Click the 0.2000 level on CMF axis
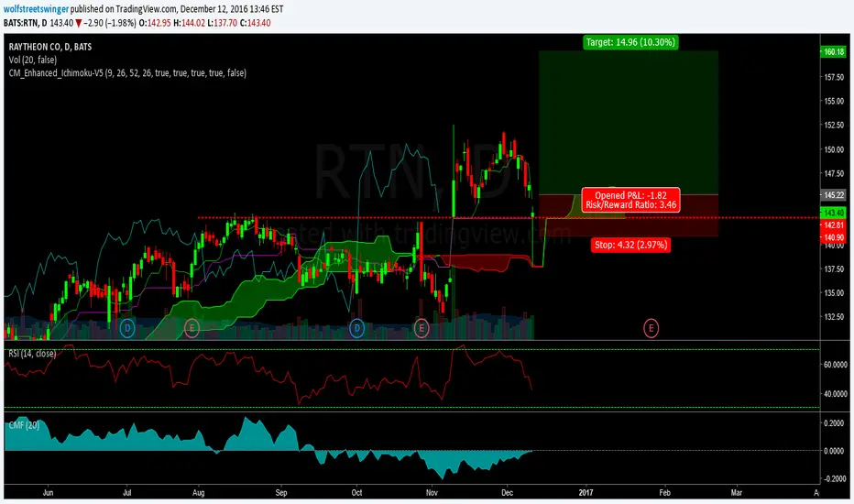854x504 pixels. click(835, 423)
